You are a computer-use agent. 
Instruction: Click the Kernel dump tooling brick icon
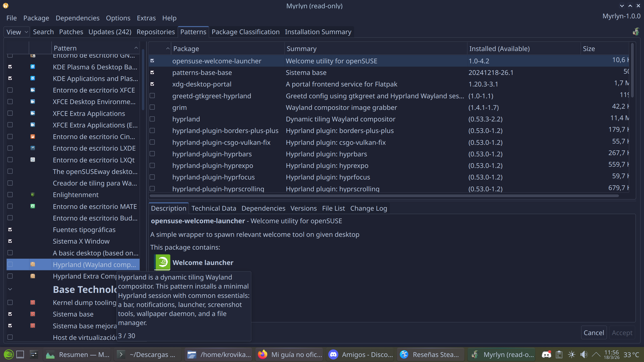(33, 302)
